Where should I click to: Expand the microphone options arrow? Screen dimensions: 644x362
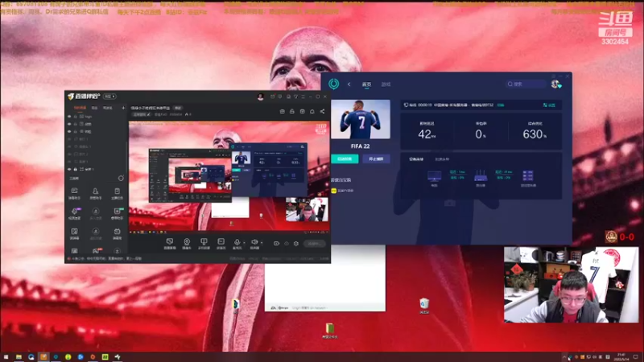click(244, 243)
